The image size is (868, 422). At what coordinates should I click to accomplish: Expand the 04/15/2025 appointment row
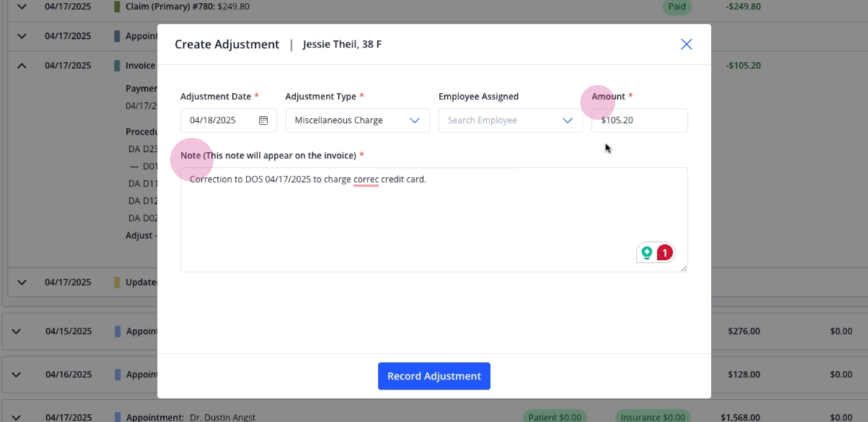coord(16,331)
